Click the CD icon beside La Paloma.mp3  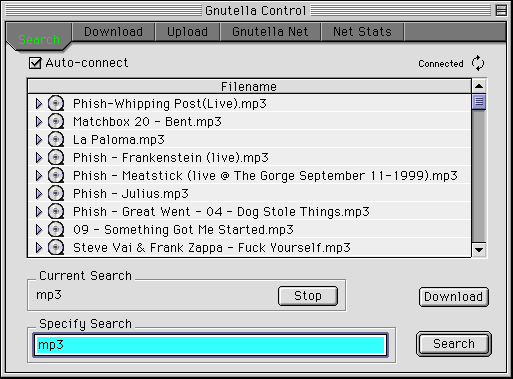point(56,140)
